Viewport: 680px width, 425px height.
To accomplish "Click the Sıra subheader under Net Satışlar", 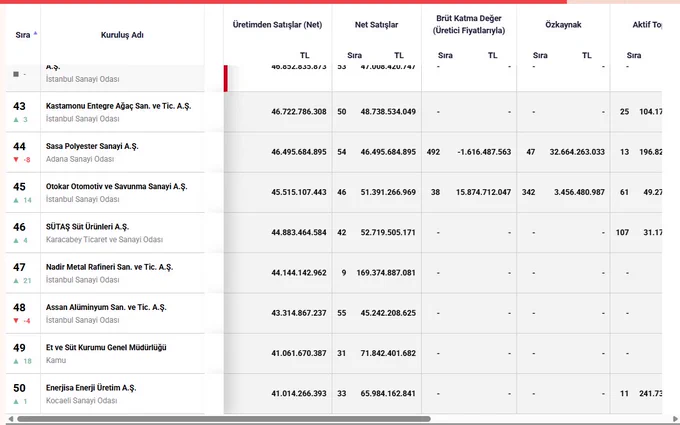I will (x=354, y=56).
